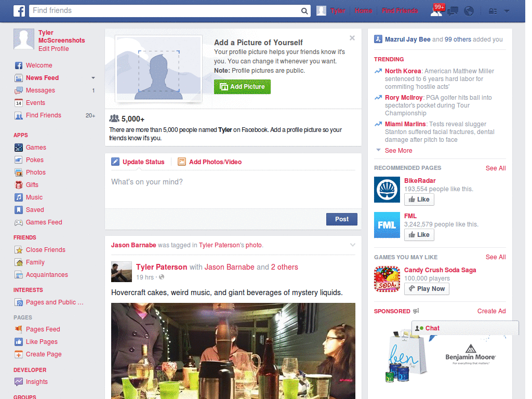
Task: Dismiss the Add a Picture prompt
Action: 352,38
